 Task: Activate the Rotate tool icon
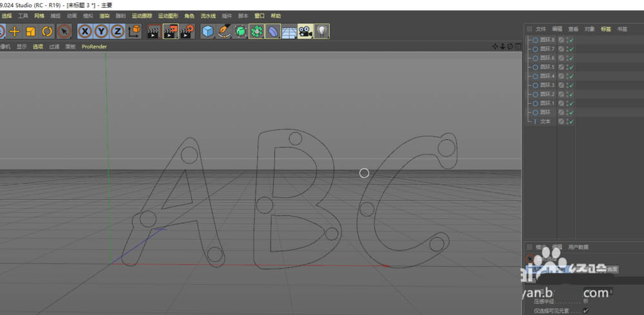pyautogui.click(x=47, y=31)
